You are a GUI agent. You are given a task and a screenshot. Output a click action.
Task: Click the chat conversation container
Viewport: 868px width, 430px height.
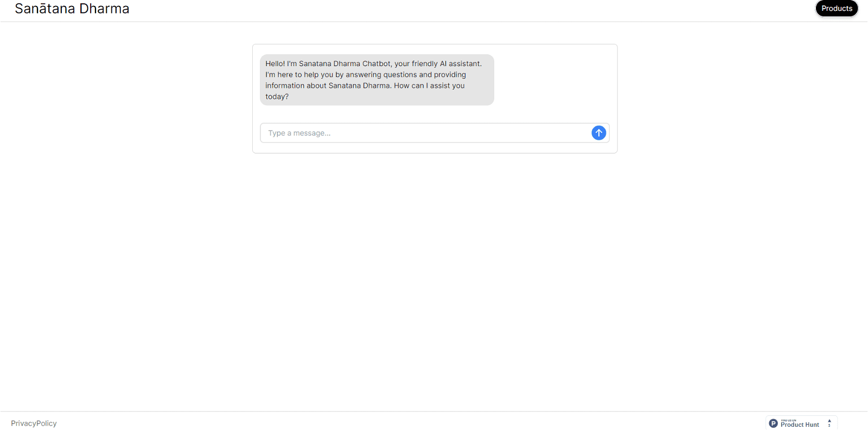pyautogui.click(x=434, y=98)
